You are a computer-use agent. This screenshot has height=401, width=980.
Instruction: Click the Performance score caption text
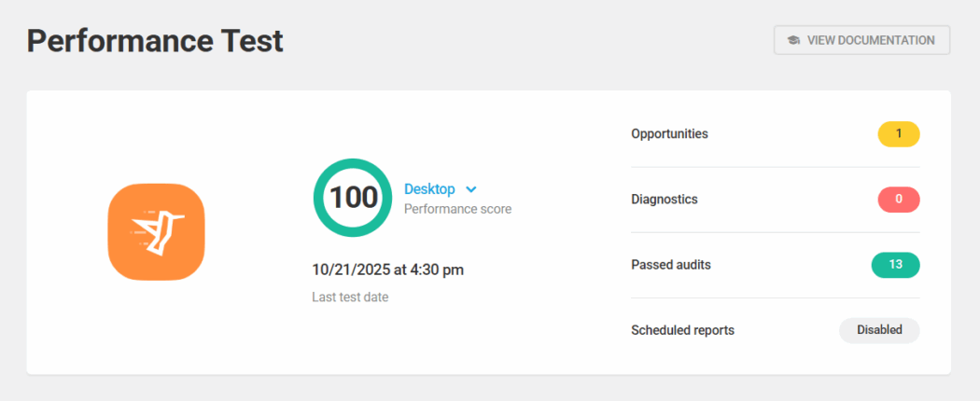[457, 209]
